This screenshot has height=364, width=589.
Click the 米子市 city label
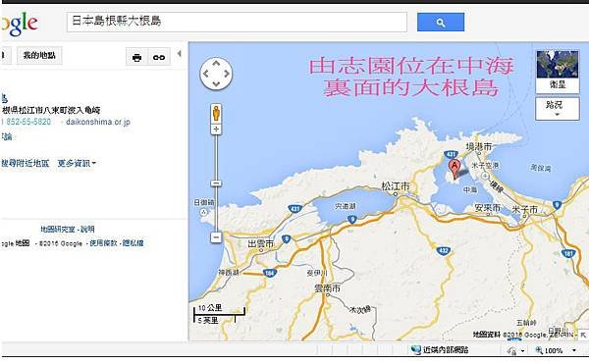[x=525, y=210]
